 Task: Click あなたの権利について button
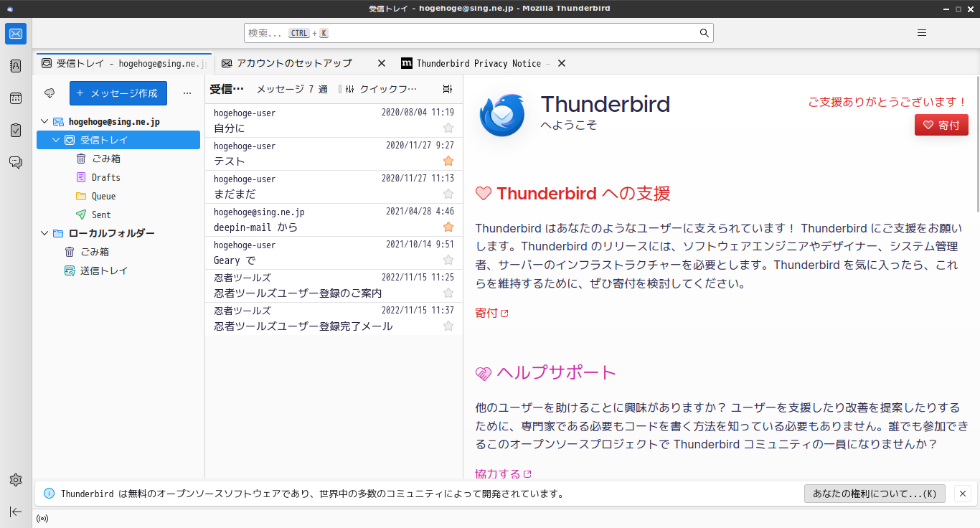tap(875, 494)
